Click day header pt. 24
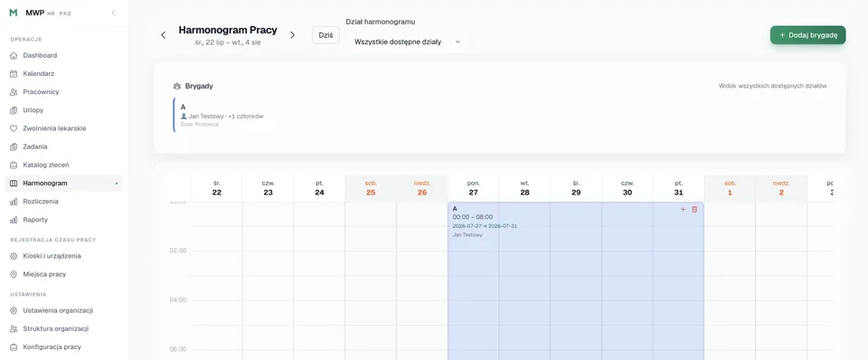This screenshot has width=868, height=360. click(x=319, y=188)
